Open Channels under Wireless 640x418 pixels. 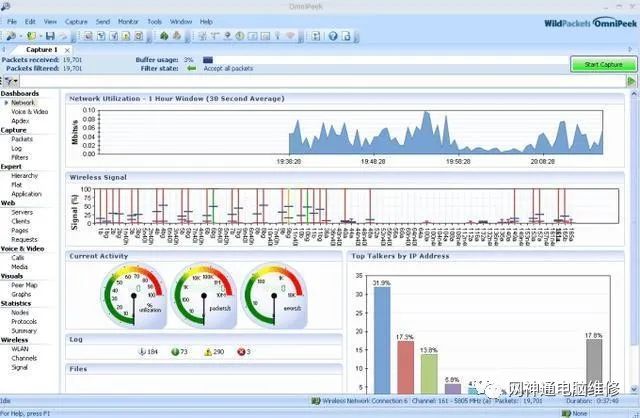tap(24, 358)
